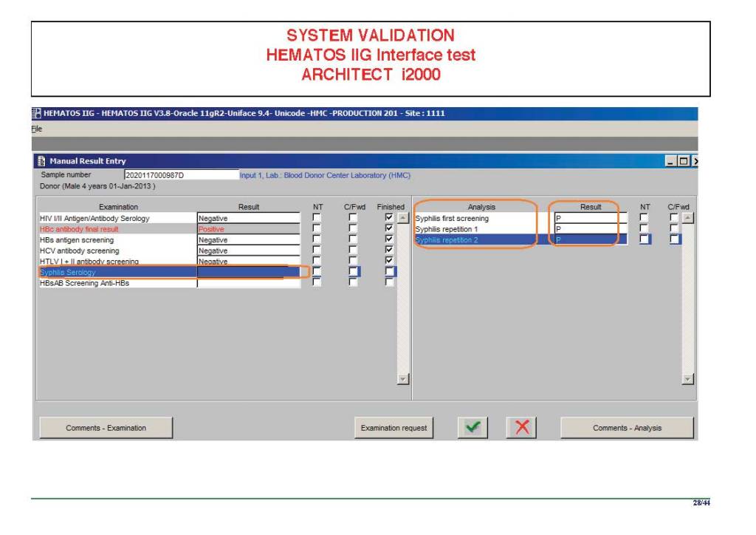
Task: Open Comments - Examination button
Action: pyautogui.click(x=106, y=428)
